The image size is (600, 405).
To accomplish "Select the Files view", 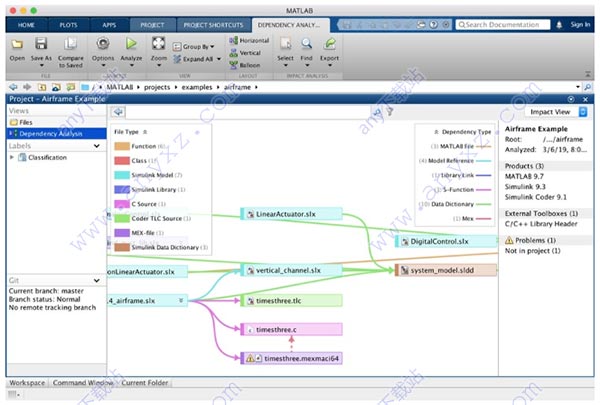I will 57,122.
